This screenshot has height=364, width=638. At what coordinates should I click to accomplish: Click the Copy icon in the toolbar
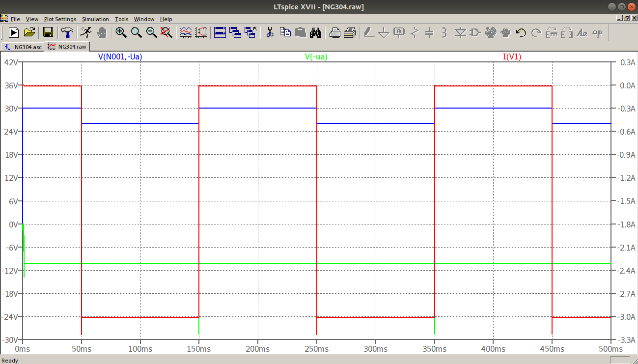(285, 32)
